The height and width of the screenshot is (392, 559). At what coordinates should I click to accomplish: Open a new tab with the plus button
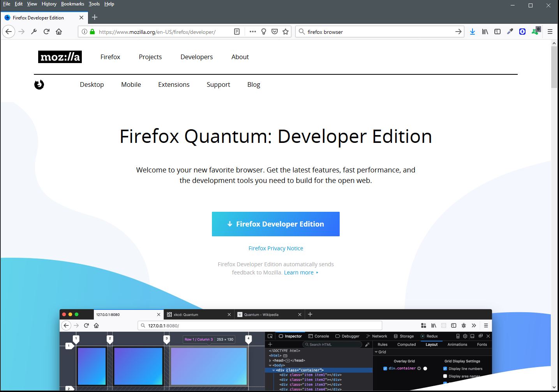pyautogui.click(x=95, y=17)
